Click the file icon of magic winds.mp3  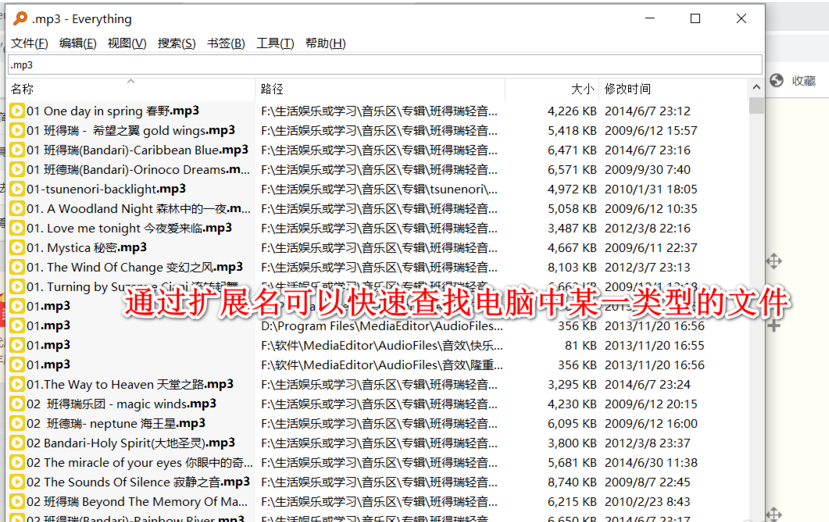coord(17,404)
